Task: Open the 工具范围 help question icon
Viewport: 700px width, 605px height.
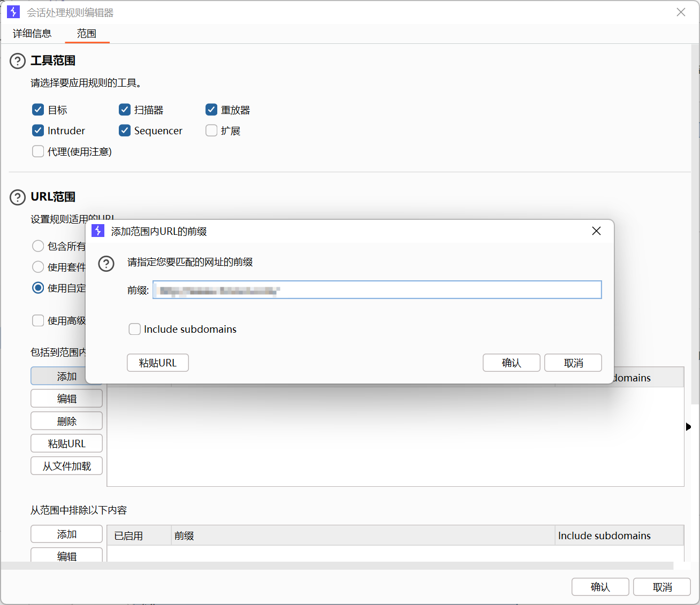Action: point(18,61)
